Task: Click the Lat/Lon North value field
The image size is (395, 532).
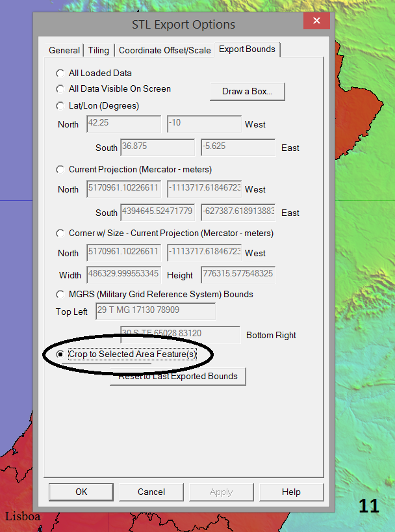Action: tap(123, 124)
